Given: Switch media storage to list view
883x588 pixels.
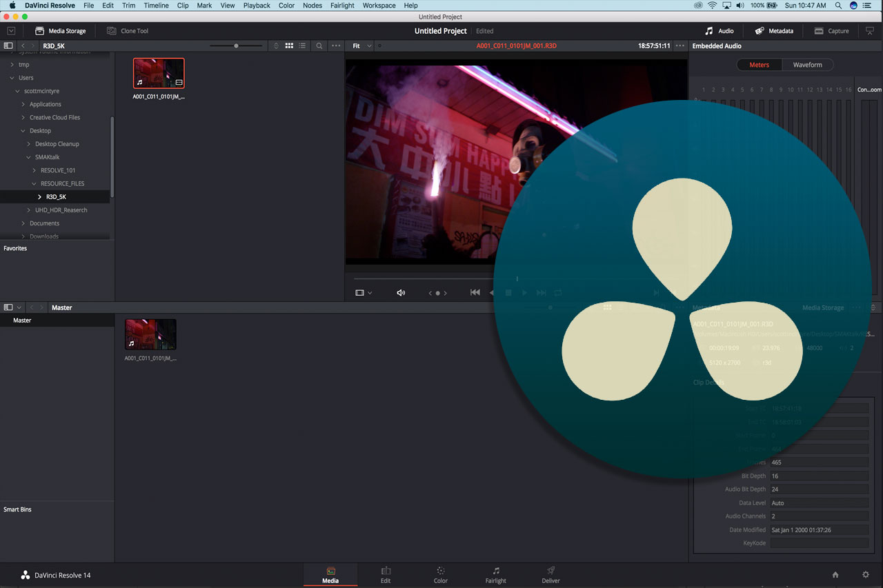Looking at the screenshot, I should [x=302, y=45].
